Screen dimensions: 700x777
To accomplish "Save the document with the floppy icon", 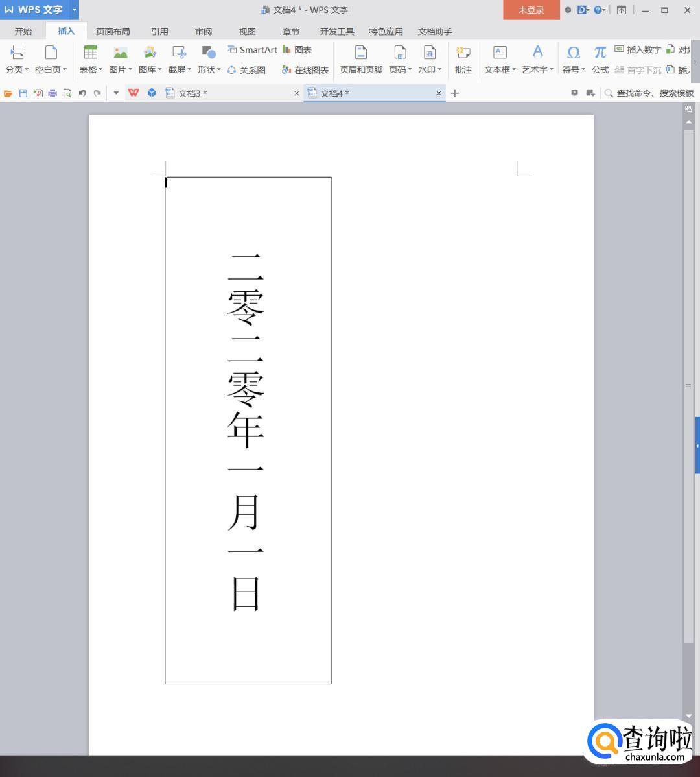I will click(x=23, y=93).
